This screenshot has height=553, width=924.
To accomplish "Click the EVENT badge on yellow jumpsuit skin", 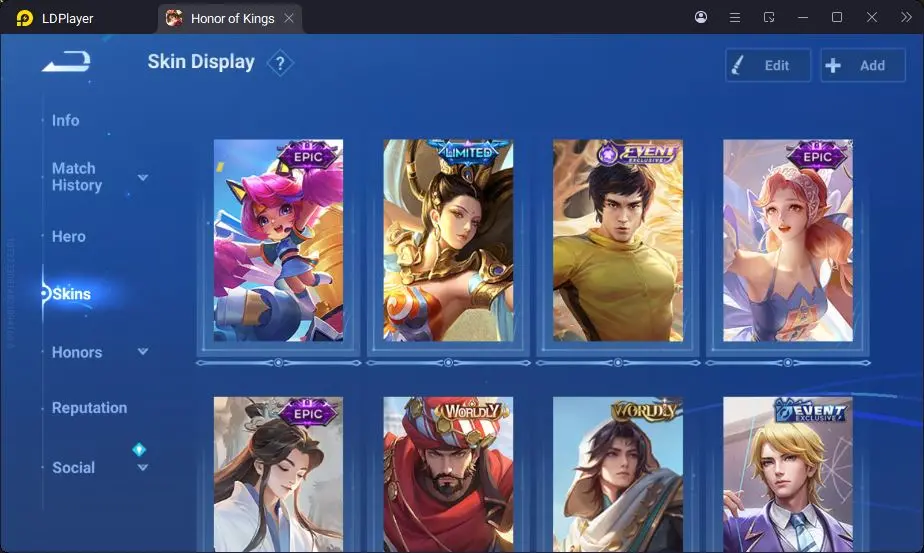I will 639,153.
